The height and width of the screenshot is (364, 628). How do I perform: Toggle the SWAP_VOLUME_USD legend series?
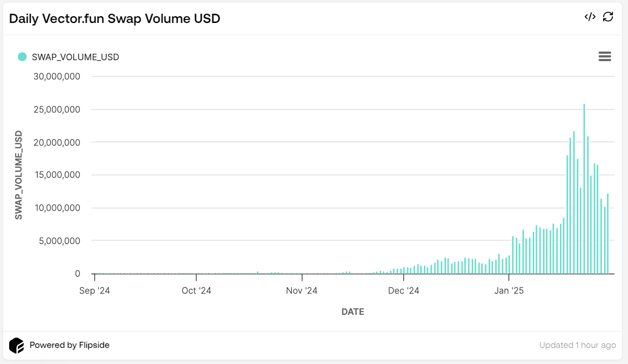tap(75, 57)
